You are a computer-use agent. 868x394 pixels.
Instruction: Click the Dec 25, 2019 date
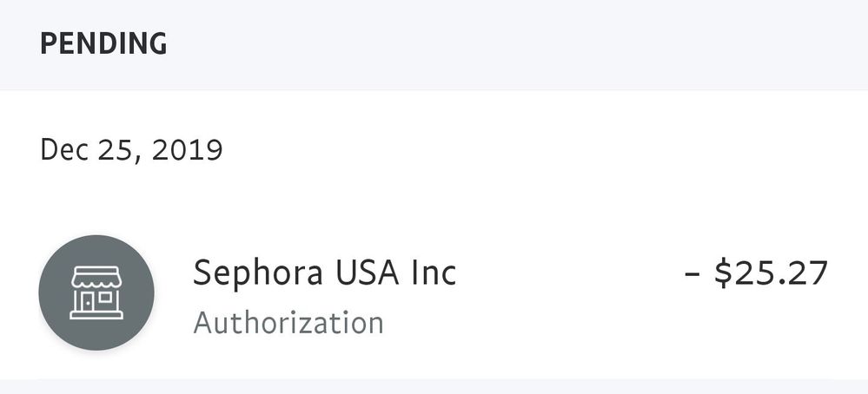pos(131,150)
